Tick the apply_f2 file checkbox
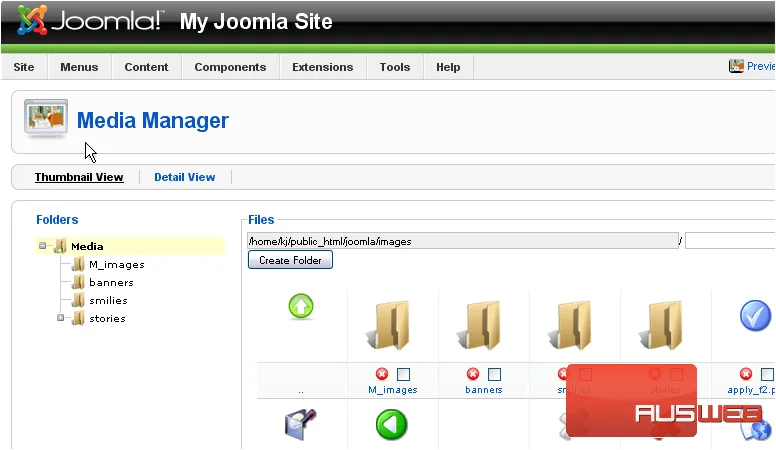This screenshot has height=450, width=776. click(767, 374)
